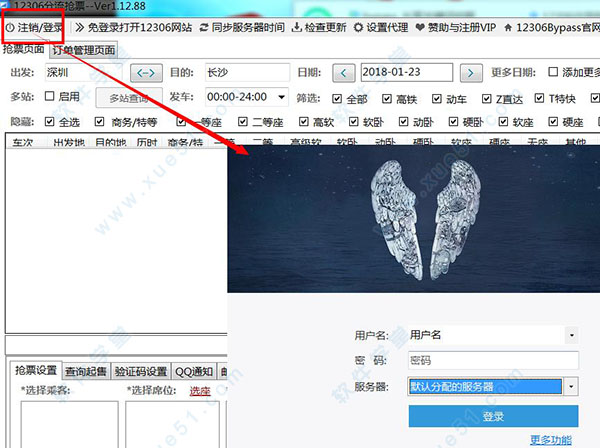Toggle 软卧 seat checkbox
The image size is (600, 448).
click(x=354, y=122)
